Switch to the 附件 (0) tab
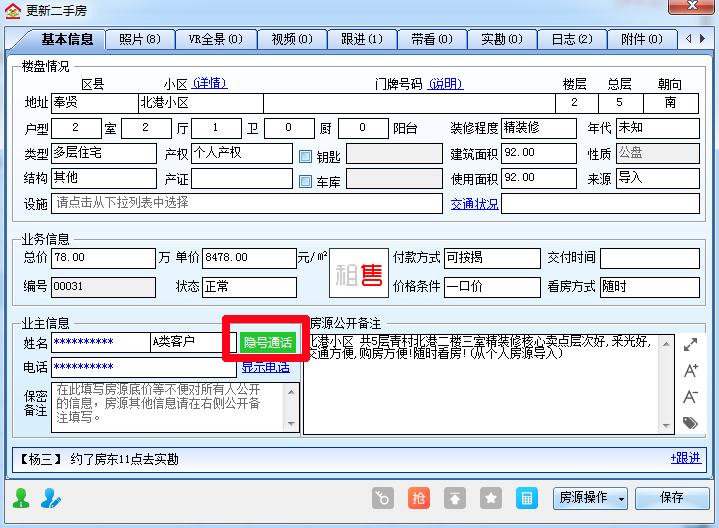This screenshot has height=528, width=719. pos(642,39)
